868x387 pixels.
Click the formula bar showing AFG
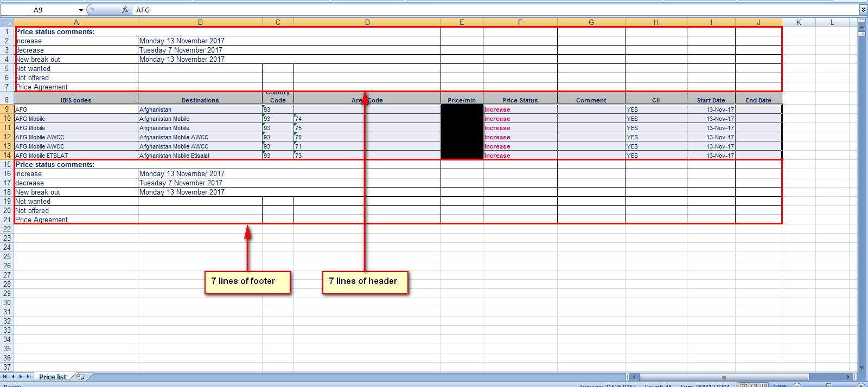[488, 10]
